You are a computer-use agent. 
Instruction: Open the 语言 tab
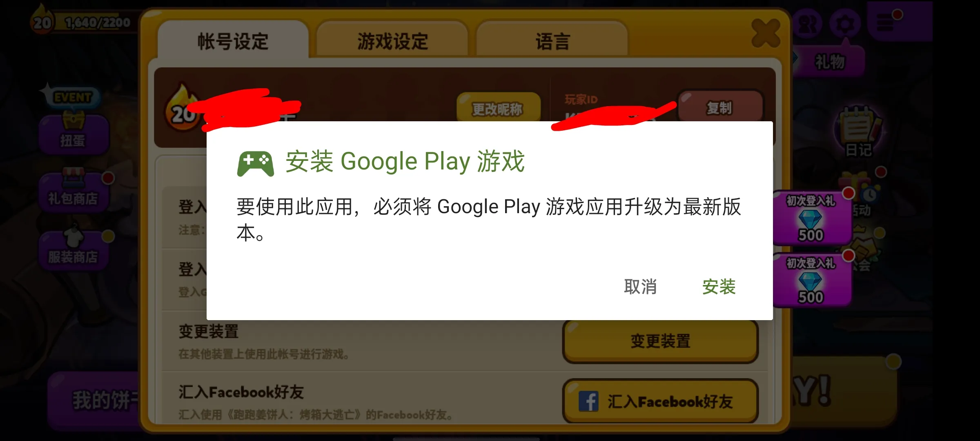552,41
